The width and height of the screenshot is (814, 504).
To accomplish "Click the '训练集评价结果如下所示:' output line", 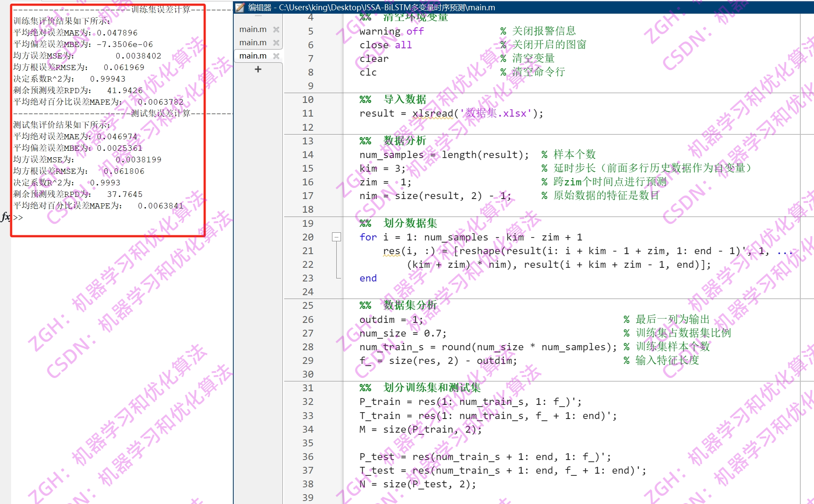I will [x=62, y=21].
